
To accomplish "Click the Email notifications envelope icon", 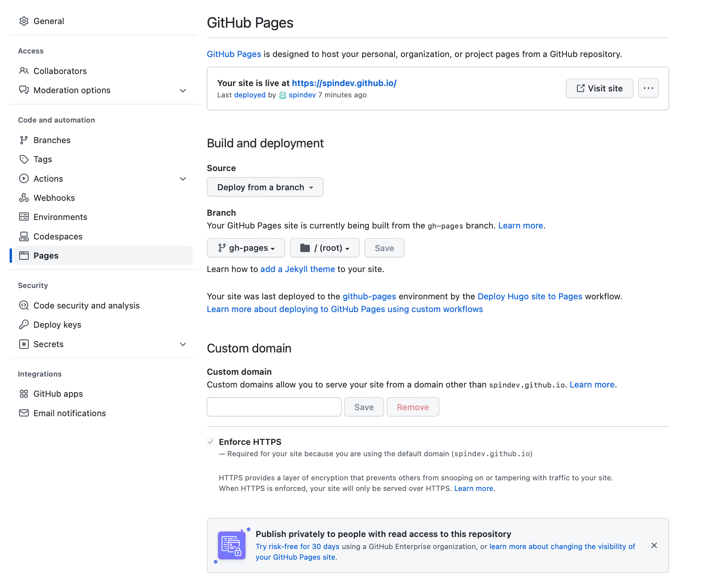I will [x=24, y=413].
